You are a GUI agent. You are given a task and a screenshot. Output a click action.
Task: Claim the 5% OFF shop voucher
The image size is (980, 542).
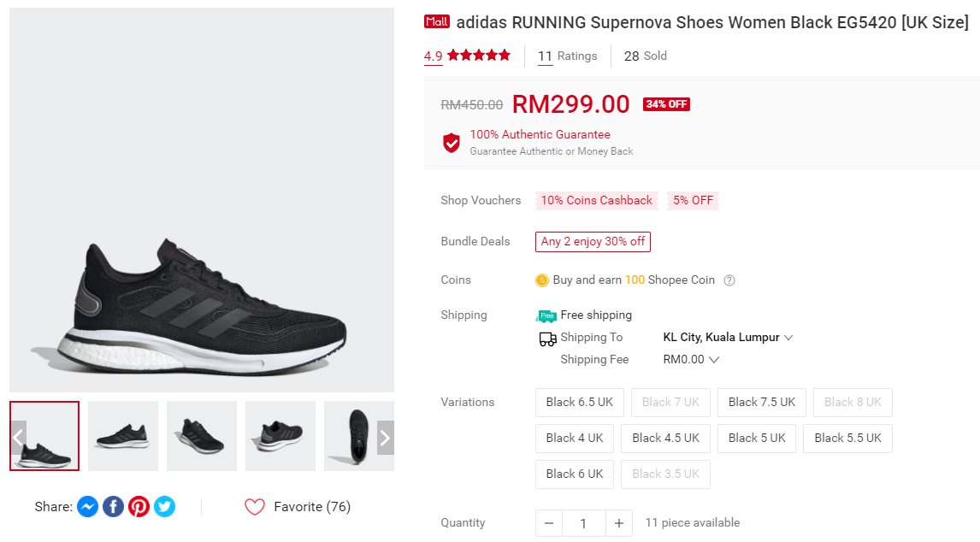pyautogui.click(x=693, y=201)
